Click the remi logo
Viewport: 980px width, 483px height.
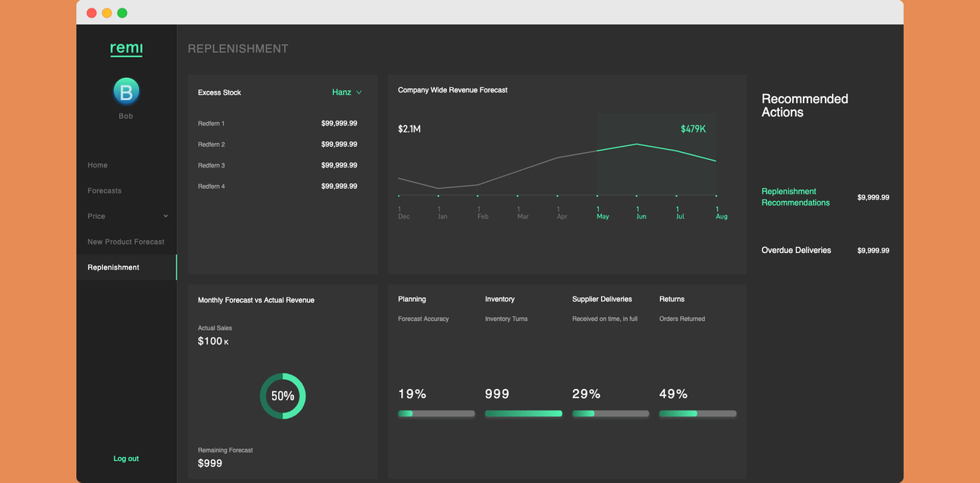pyautogui.click(x=126, y=49)
